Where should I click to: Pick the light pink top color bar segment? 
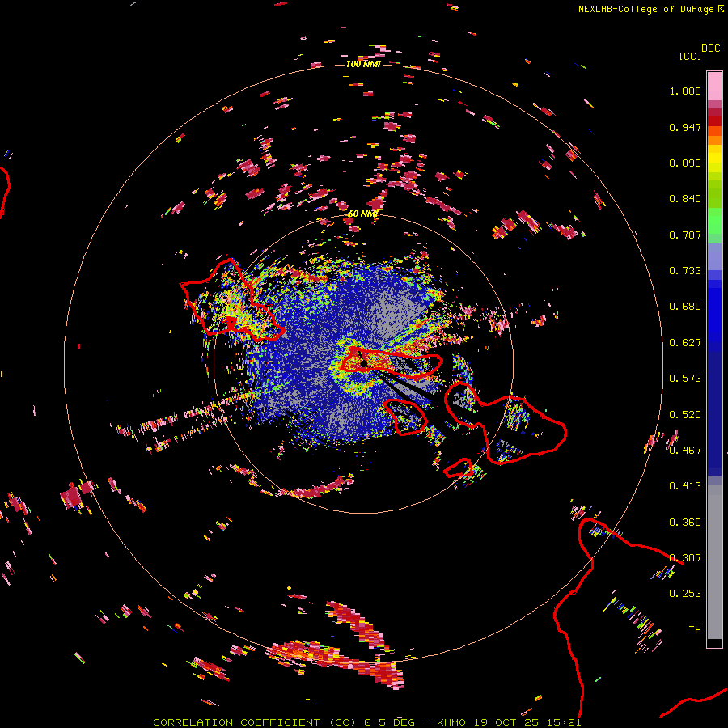click(x=714, y=87)
